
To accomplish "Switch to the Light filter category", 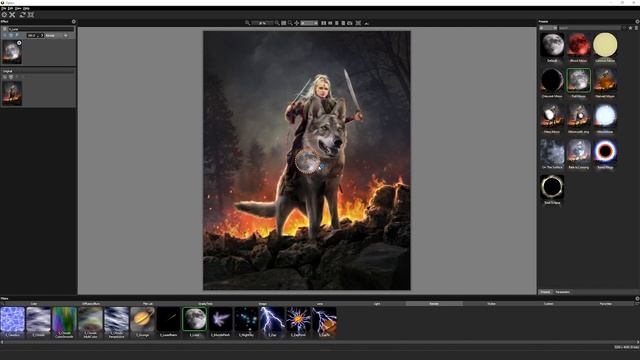I will [377, 304].
